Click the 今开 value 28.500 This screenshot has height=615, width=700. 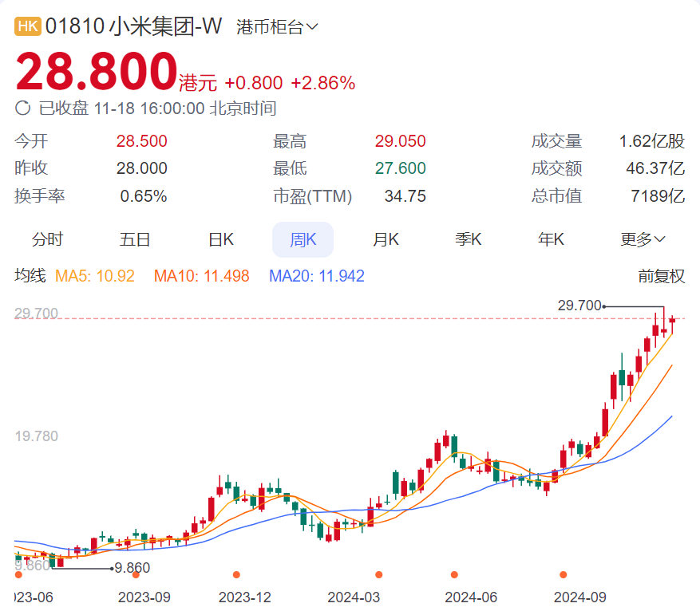(141, 141)
